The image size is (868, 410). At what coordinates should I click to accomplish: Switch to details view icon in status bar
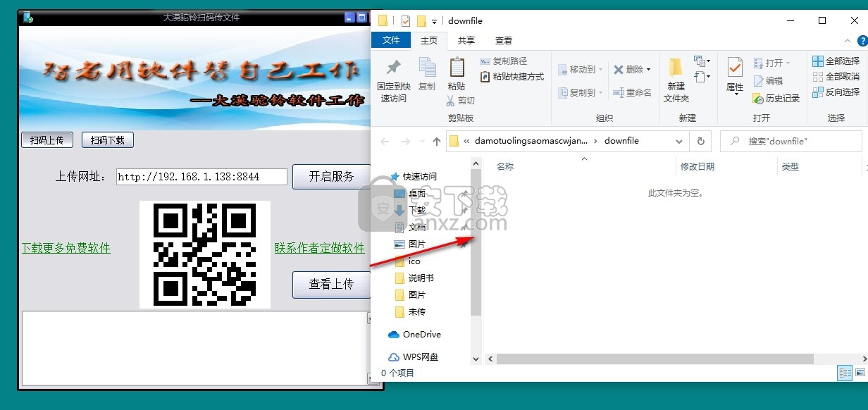pos(845,373)
